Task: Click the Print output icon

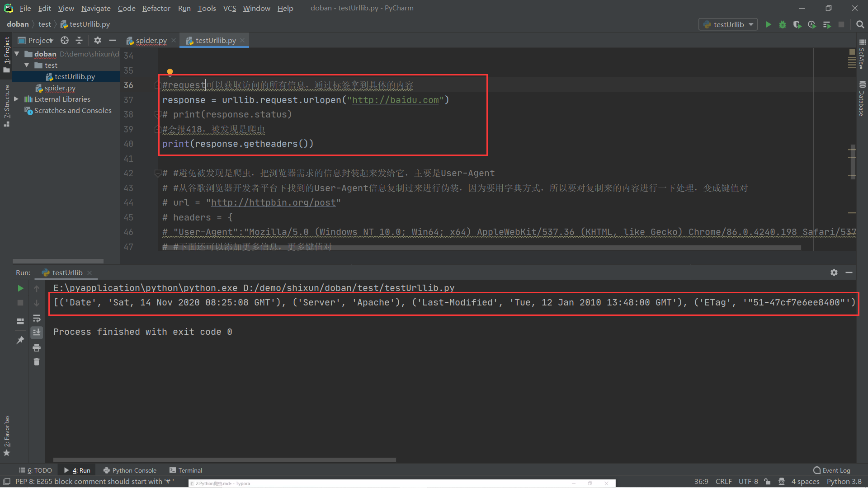Action: (37, 347)
